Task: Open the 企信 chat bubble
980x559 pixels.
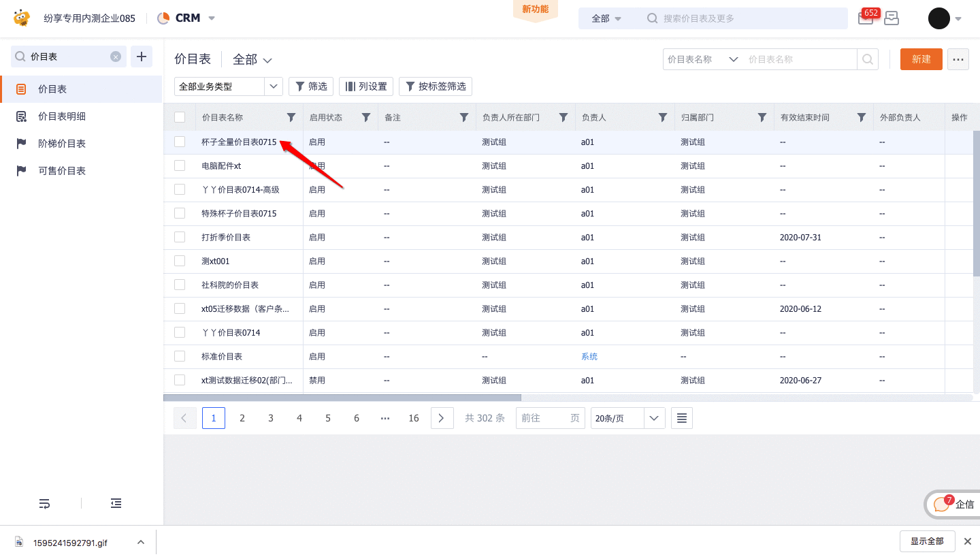Action: pos(953,505)
